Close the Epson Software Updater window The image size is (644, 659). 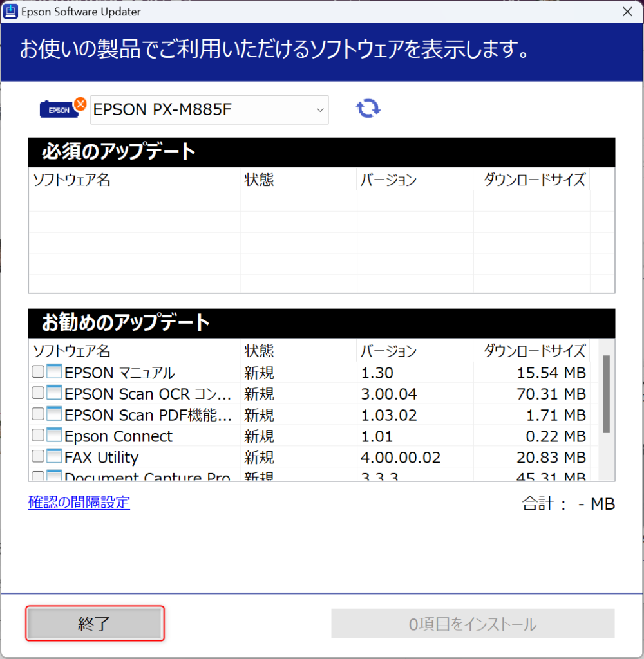pyautogui.click(x=627, y=12)
